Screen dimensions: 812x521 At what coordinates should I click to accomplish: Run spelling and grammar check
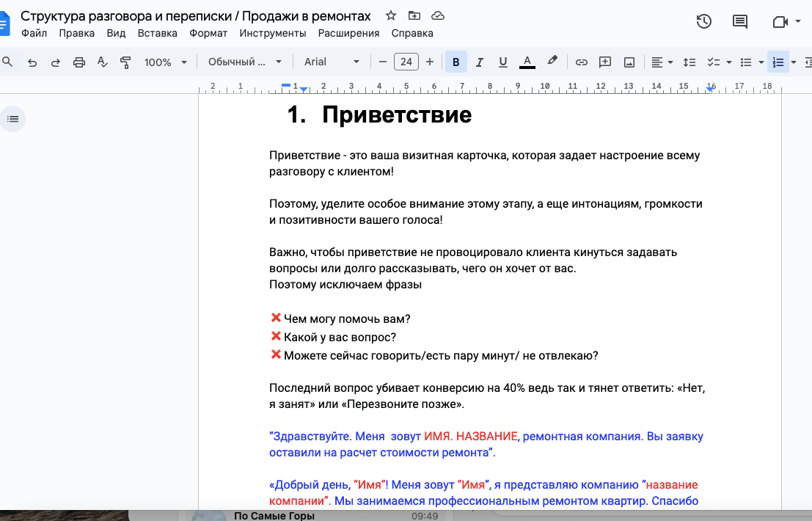click(103, 62)
